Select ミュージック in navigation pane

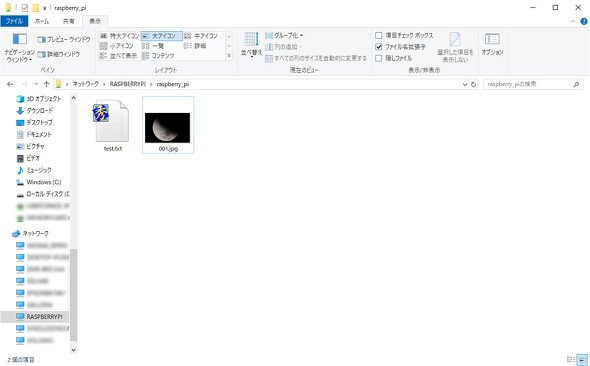(x=34, y=170)
